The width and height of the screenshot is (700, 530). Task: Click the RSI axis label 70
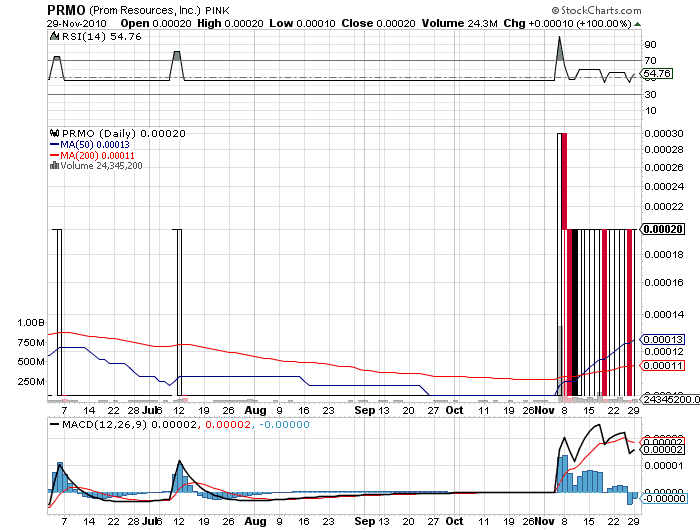(650, 60)
